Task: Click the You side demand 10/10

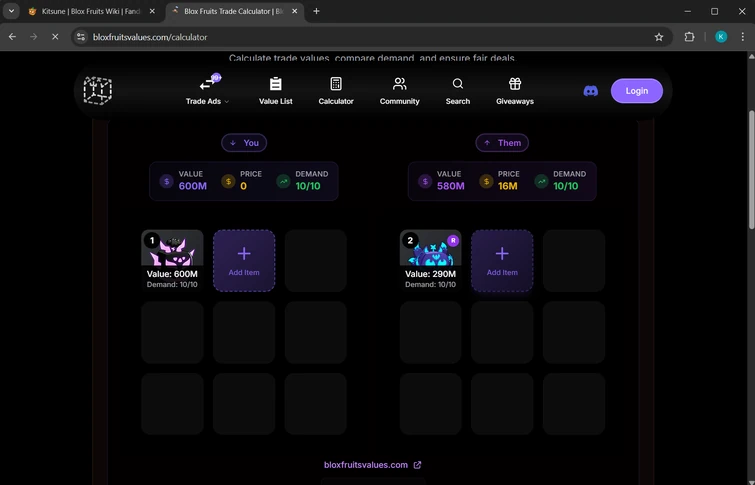Action: pos(308,186)
